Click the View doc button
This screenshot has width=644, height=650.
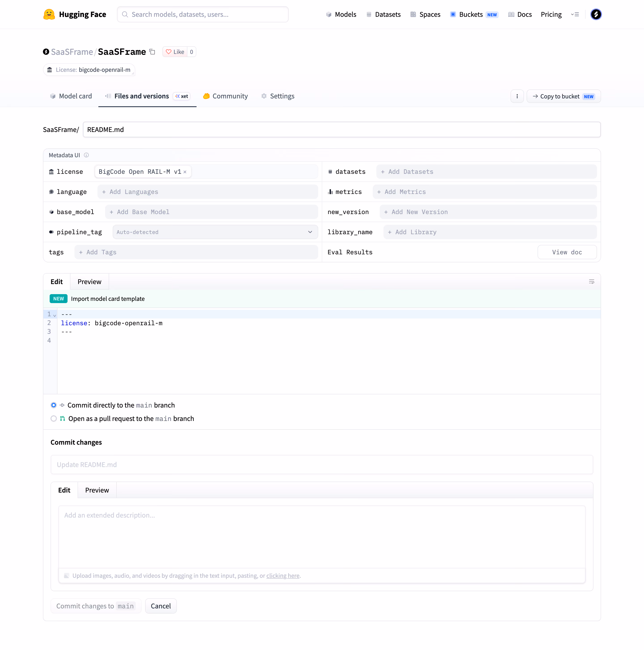tap(567, 252)
